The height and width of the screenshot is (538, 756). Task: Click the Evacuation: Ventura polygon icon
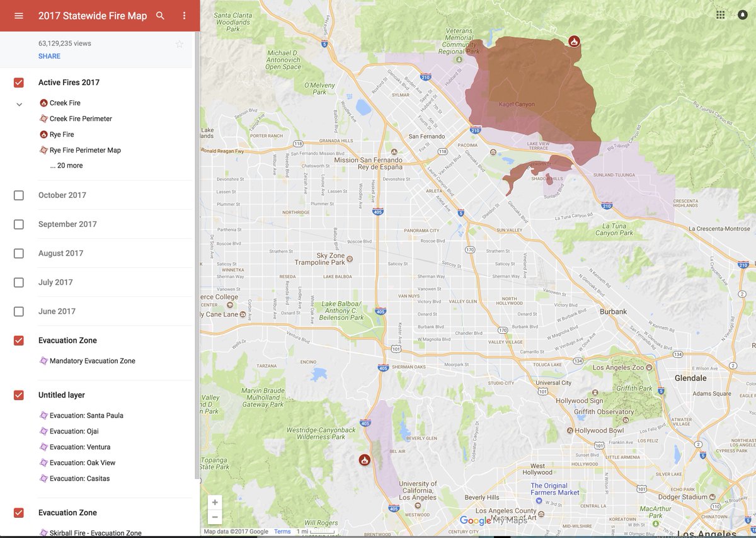[43, 447]
